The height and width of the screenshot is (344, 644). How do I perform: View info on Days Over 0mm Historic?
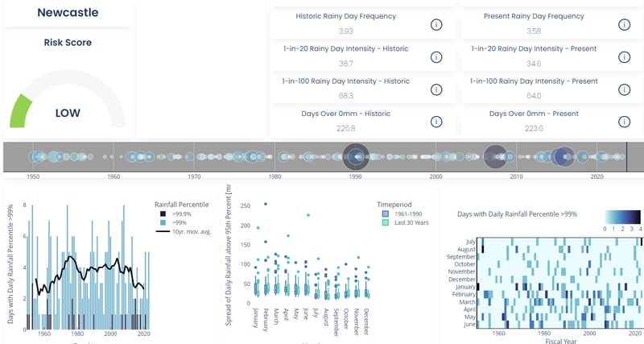(x=436, y=122)
